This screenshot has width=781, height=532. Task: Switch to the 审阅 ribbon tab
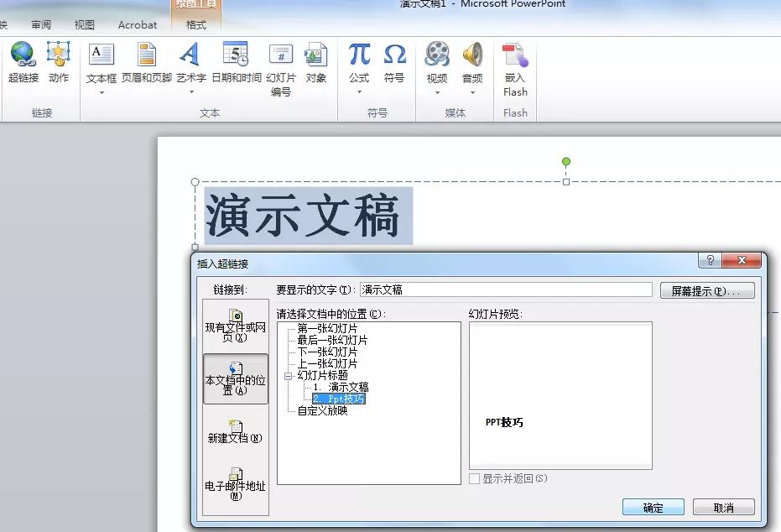40,24
